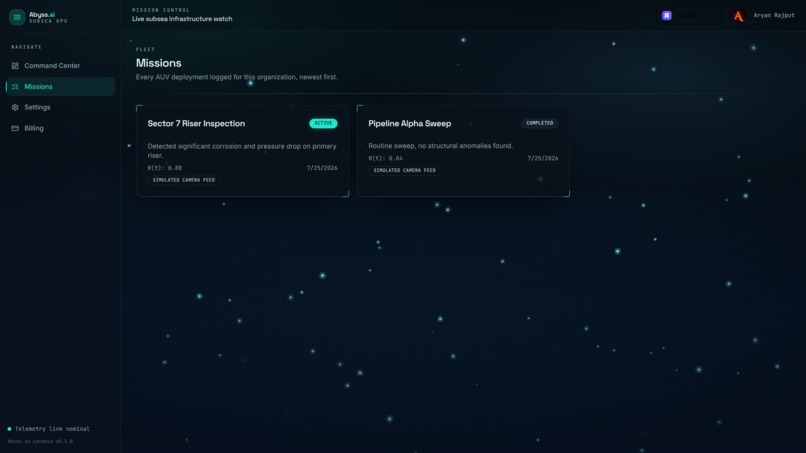Click 'Telemetry link nominal' status text
Image resolution: width=806 pixels, height=453 pixels.
[x=52, y=429]
